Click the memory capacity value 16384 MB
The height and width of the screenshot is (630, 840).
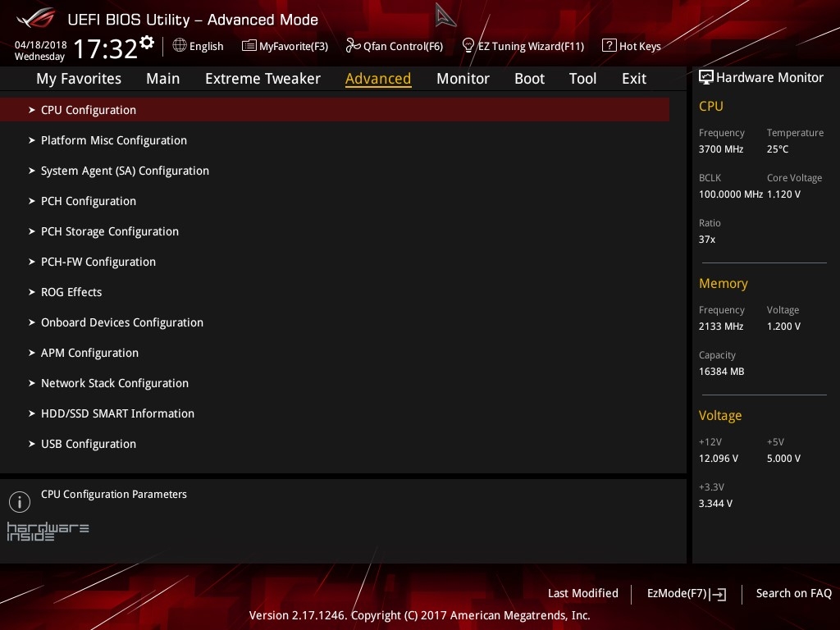coord(721,372)
